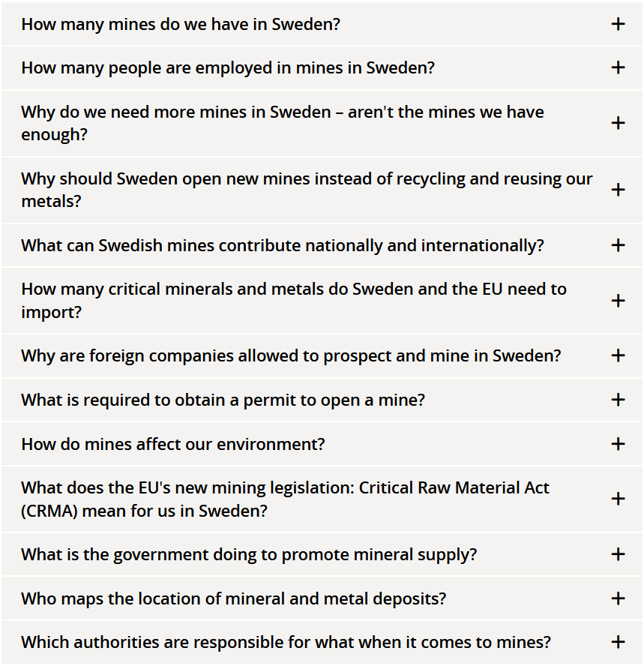Click plus icon beside 'Which authorities' question
The width and height of the screenshot is (644, 666).
pos(618,642)
